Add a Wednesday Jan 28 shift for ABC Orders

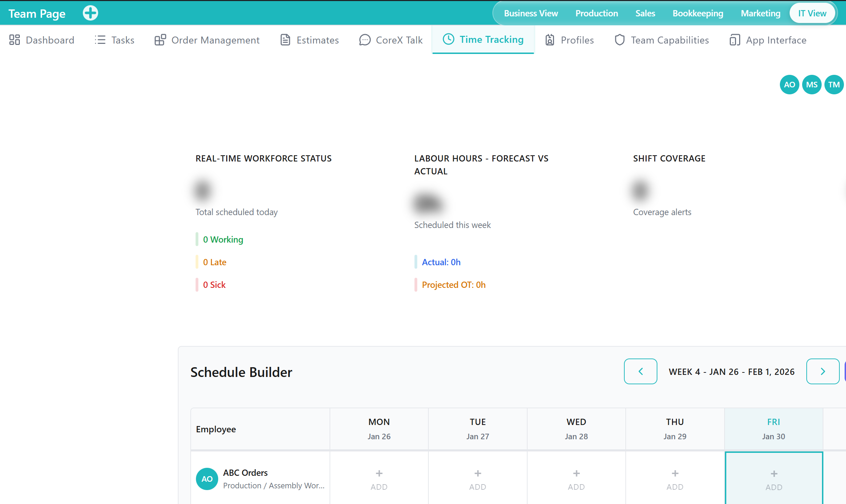point(576,480)
